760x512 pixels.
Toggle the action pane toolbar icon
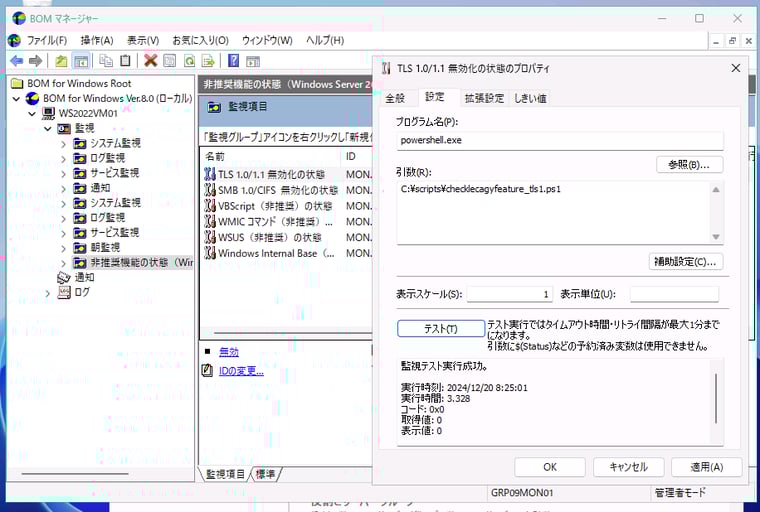[253, 61]
